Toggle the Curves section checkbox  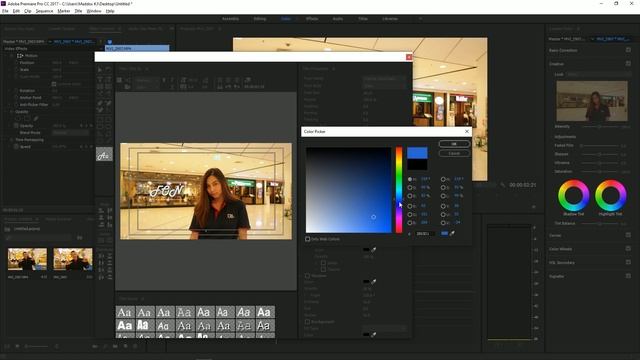[x=628, y=235]
